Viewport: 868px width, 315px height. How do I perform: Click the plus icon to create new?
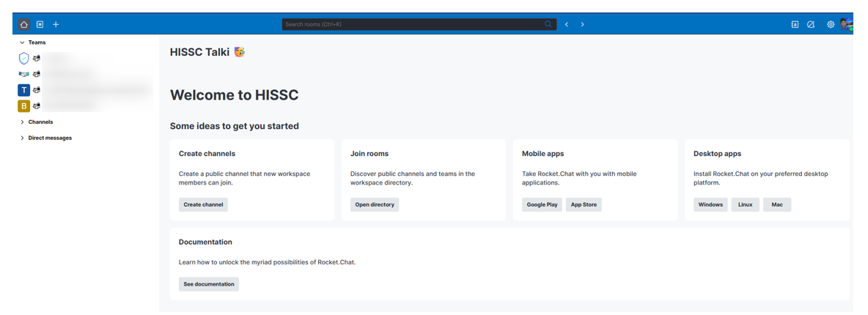[x=56, y=24]
